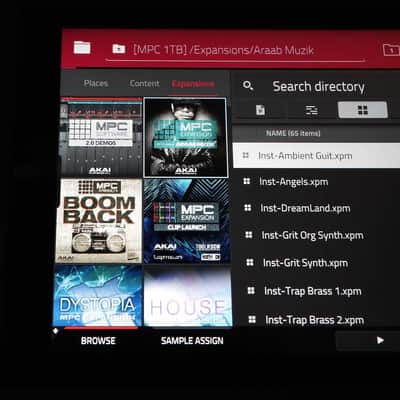Open the list options sliders icon
Image resolution: width=400 pixels, height=400 pixels.
[312, 110]
